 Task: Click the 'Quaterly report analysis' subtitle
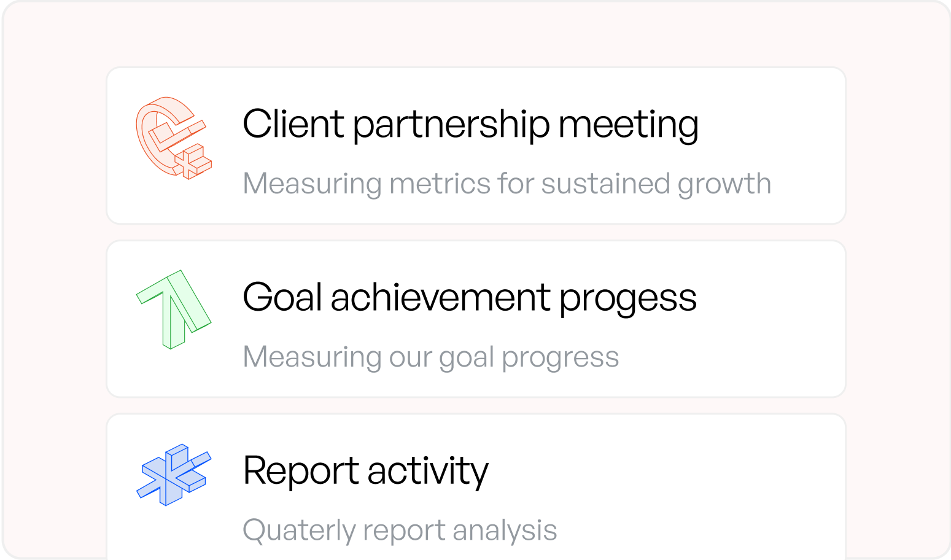click(400, 531)
